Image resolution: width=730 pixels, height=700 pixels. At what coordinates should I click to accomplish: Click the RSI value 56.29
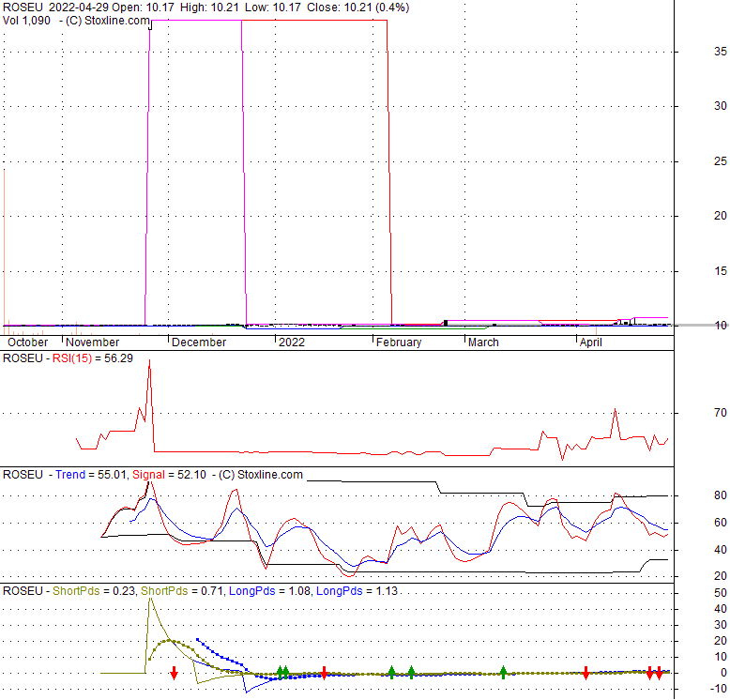point(119,358)
